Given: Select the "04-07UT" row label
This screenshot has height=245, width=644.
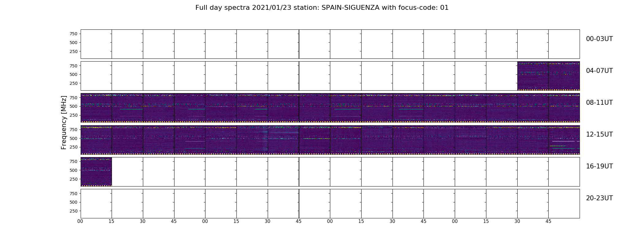Looking at the screenshot, I should click(x=599, y=71).
